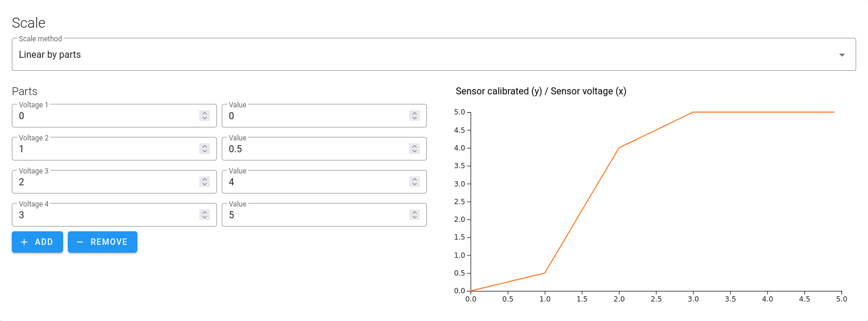Focus the Voltage 2 input field
Image resolution: width=868 pixels, height=321 pixels.
click(114, 149)
